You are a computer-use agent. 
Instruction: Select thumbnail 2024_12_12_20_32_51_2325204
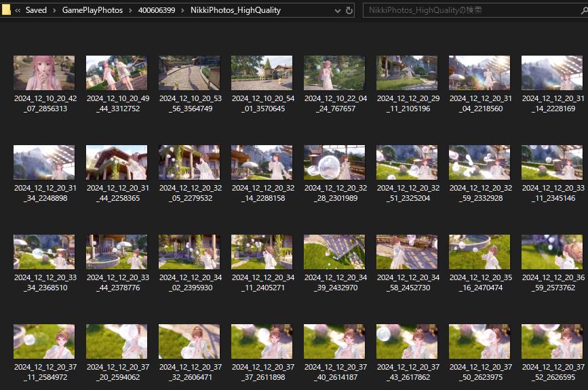(407, 162)
